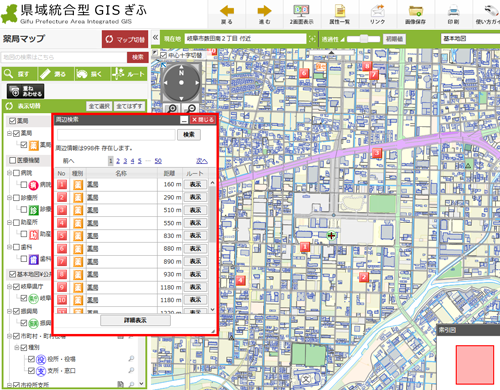Open the attribute list (属性一覧) icon
500x390 pixels.
pyautogui.click(x=339, y=14)
